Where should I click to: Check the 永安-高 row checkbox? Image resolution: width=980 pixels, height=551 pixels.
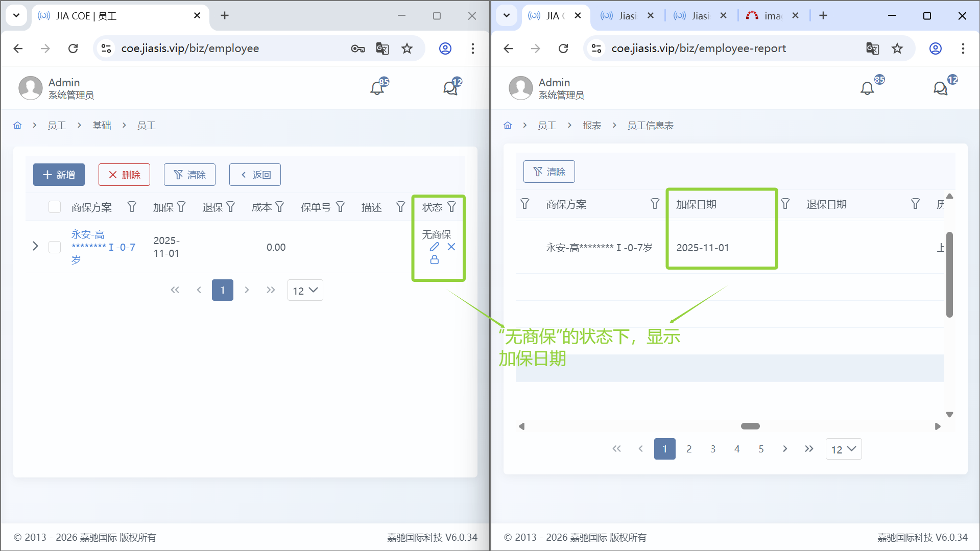(55, 248)
